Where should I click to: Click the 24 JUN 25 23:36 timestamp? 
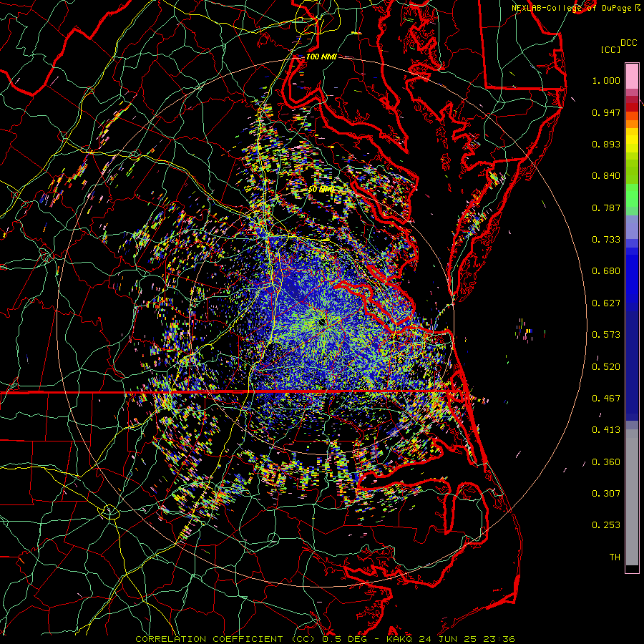(x=467, y=639)
